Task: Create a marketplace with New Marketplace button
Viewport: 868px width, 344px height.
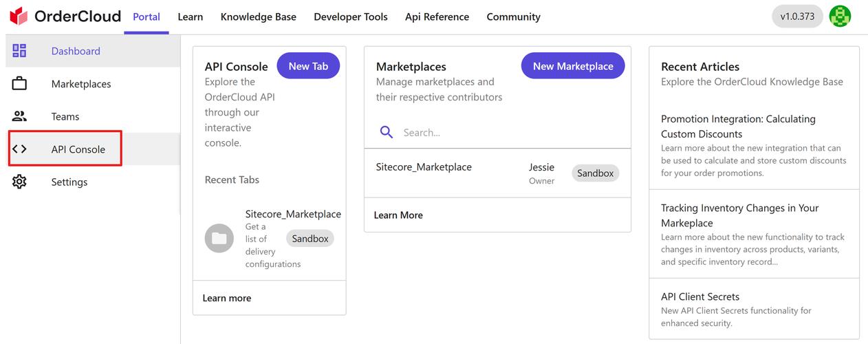Action: [572, 66]
